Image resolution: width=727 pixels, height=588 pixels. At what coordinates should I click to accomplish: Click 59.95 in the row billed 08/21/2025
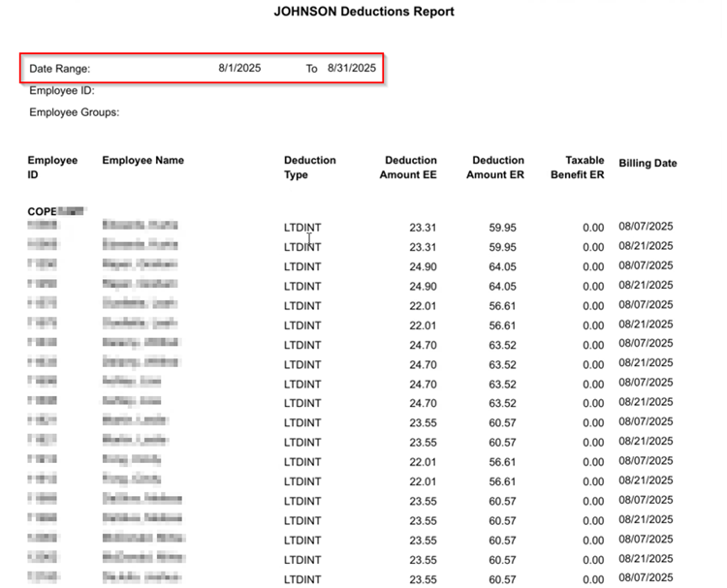click(x=502, y=247)
